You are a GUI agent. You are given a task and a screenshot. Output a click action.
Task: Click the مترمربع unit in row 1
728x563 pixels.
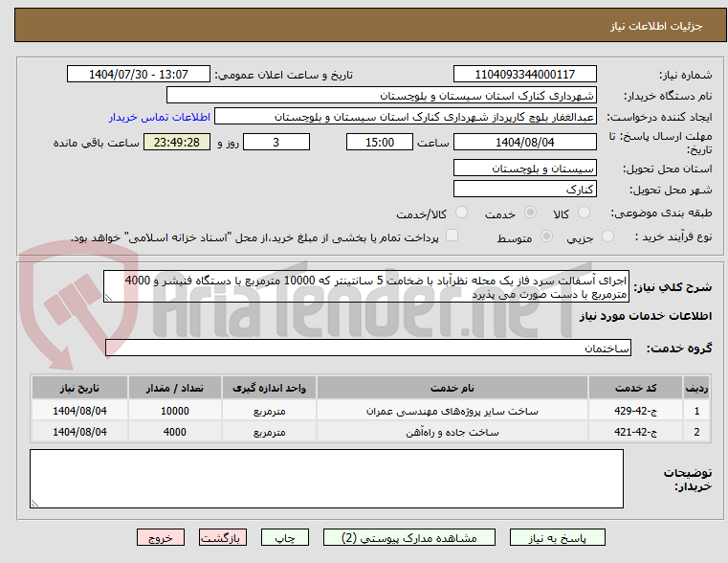coord(269,411)
